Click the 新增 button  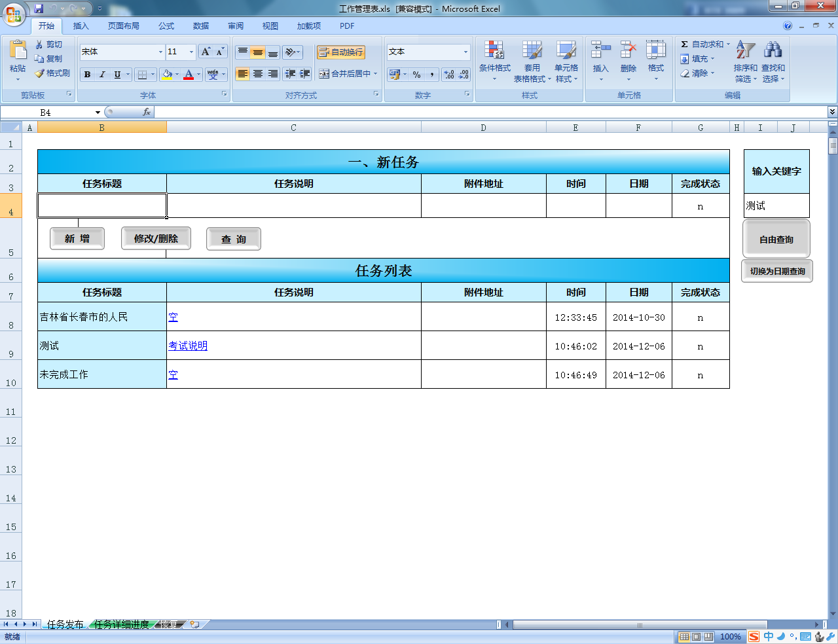point(77,239)
